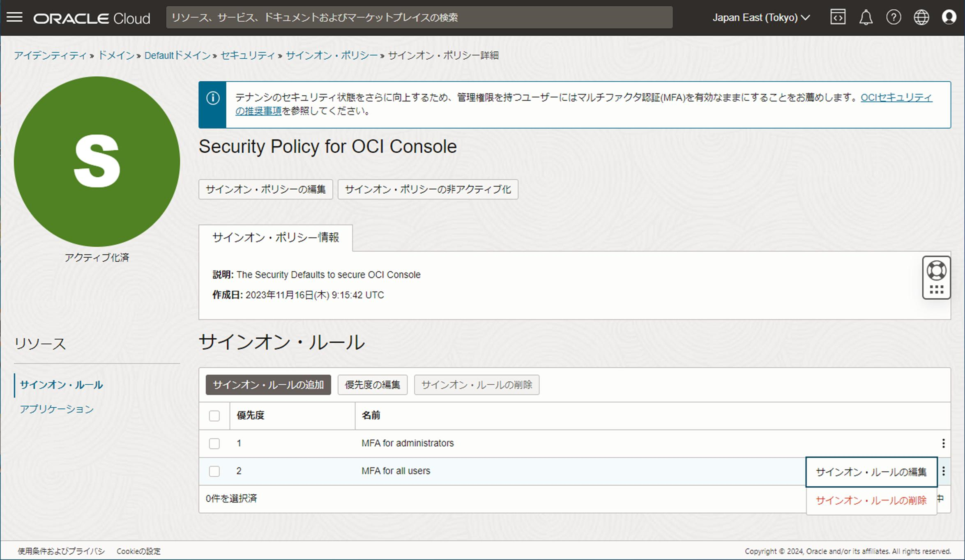Image resolution: width=965 pixels, height=560 pixels.
Task: Open Cookieの設定 footer link
Action: click(138, 551)
